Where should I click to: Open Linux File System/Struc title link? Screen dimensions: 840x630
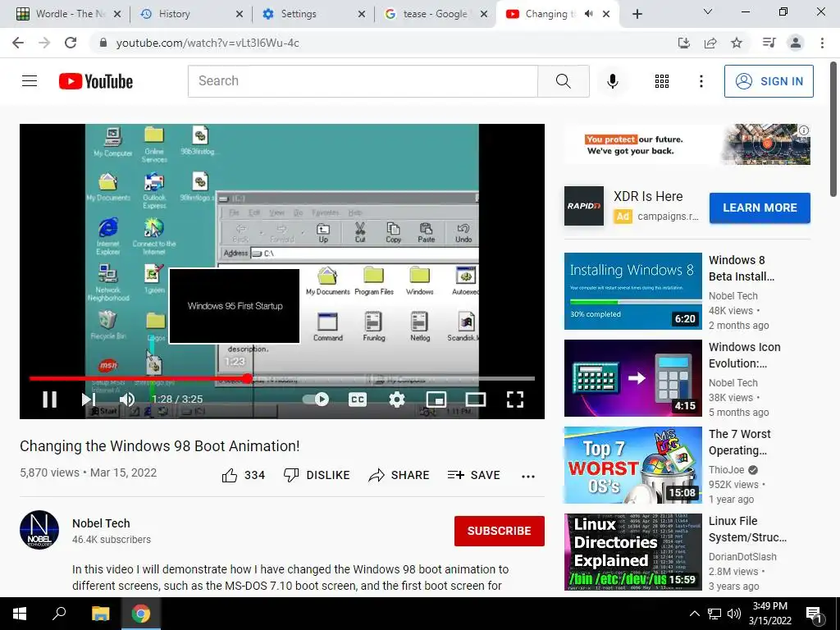click(x=748, y=529)
